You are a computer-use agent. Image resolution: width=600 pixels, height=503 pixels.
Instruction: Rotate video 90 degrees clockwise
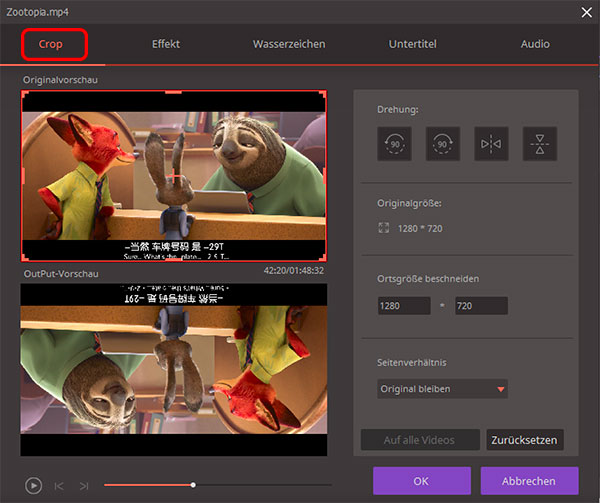[x=443, y=144]
